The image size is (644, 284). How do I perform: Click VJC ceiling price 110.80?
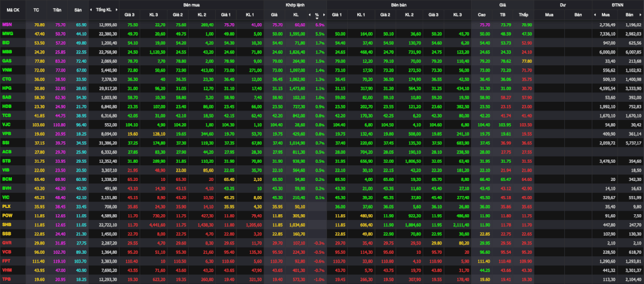coord(60,125)
